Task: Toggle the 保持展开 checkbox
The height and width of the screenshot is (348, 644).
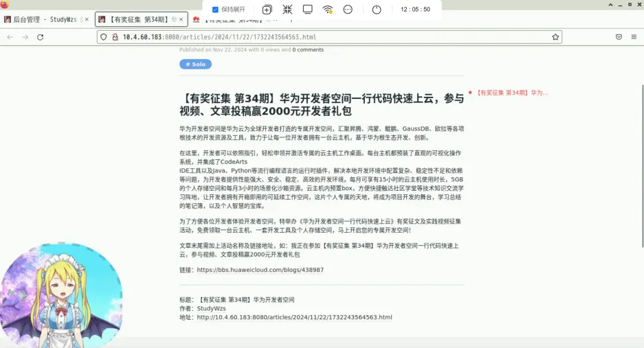Action: [215, 10]
